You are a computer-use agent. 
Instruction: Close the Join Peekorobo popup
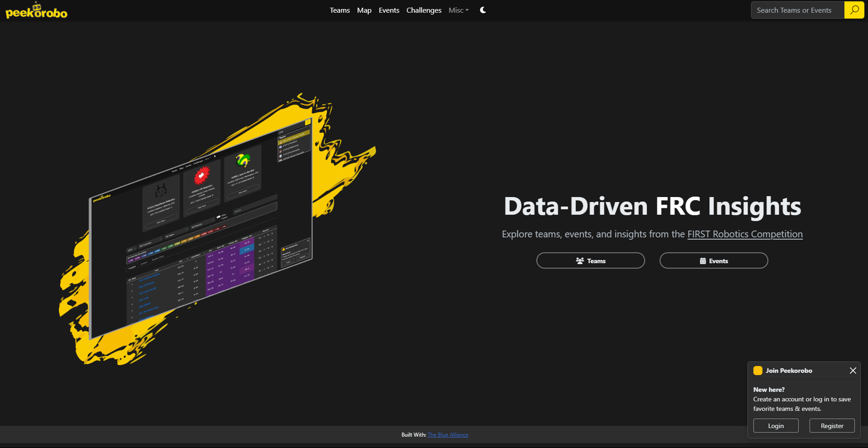pos(853,371)
